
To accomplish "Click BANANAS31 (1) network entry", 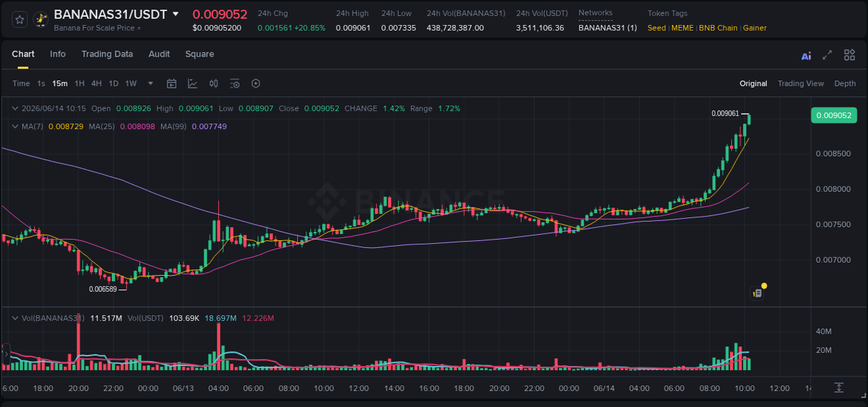I will [608, 28].
